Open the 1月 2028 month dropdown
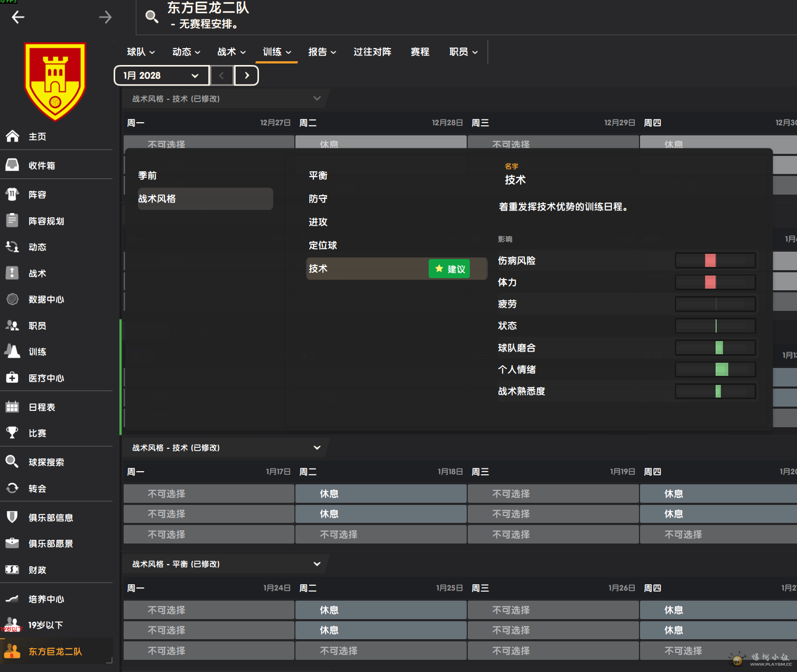Image resolution: width=797 pixels, height=672 pixels. [161, 76]
